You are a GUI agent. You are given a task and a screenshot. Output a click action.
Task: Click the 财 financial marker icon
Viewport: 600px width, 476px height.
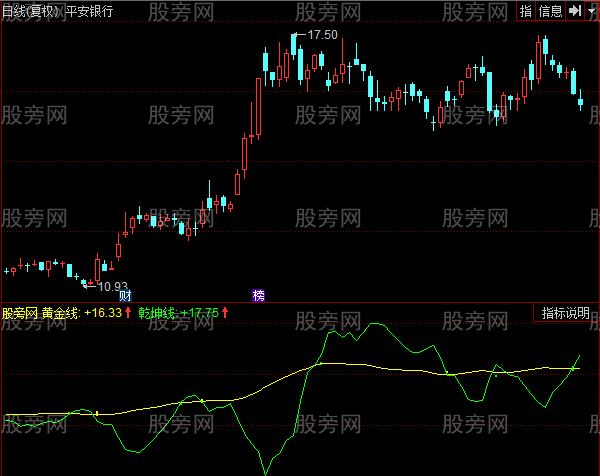coord(125,295)
